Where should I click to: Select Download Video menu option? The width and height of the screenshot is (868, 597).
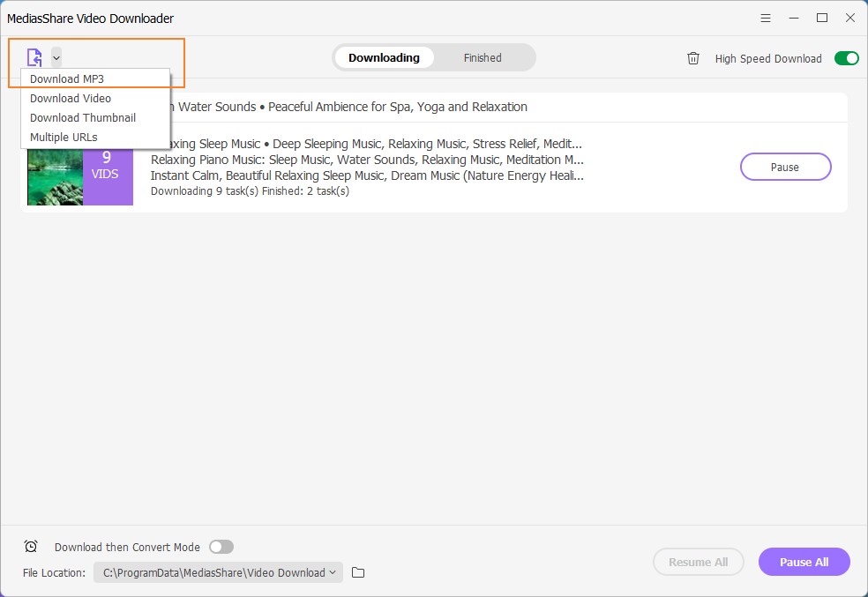tap(71, 99)
